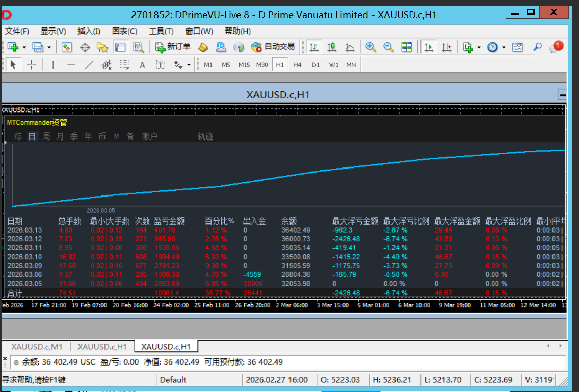The height and width of the screenshot is (392, 579).
Task: Open the Data Window crosshair-target icon
Action: coord(85,47)
